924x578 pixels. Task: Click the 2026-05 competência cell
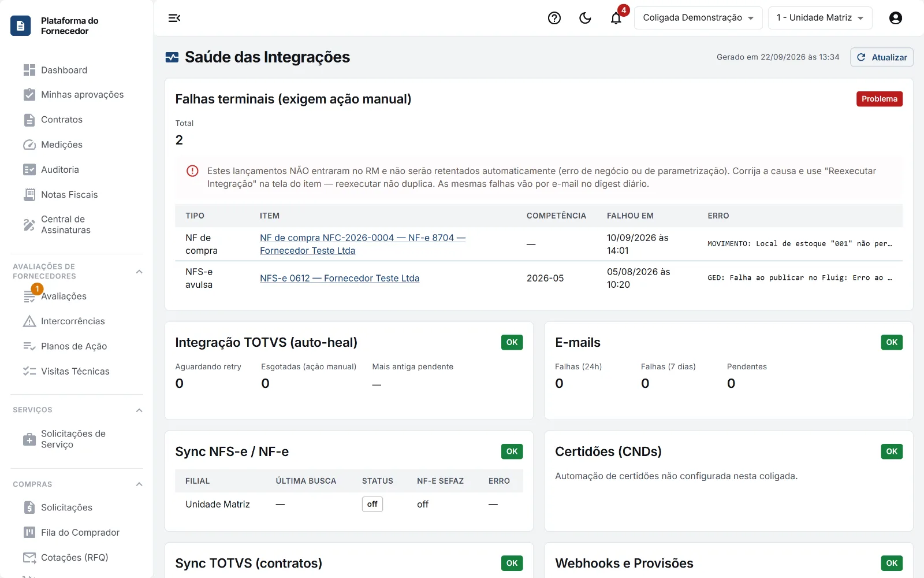pyautogui.click(x=545, y=278)
